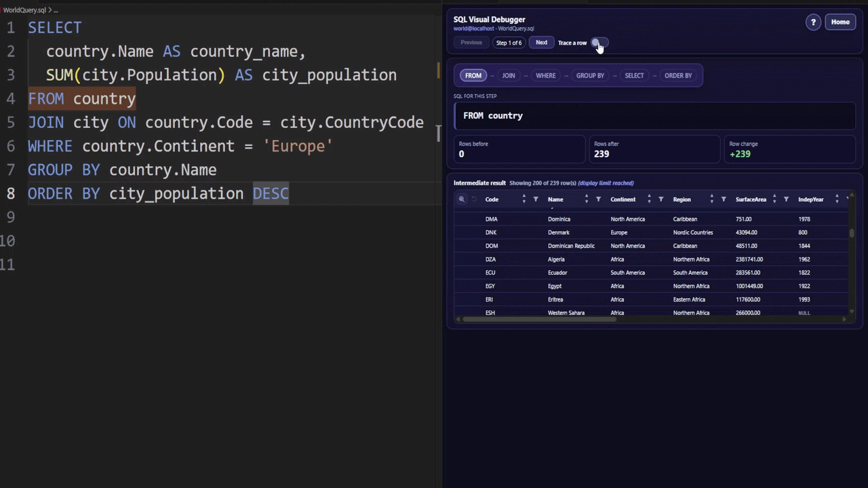Screen dimensions: 868x488
Task: Click the Denmark cell in the Name column
Action: click(559, 232)
